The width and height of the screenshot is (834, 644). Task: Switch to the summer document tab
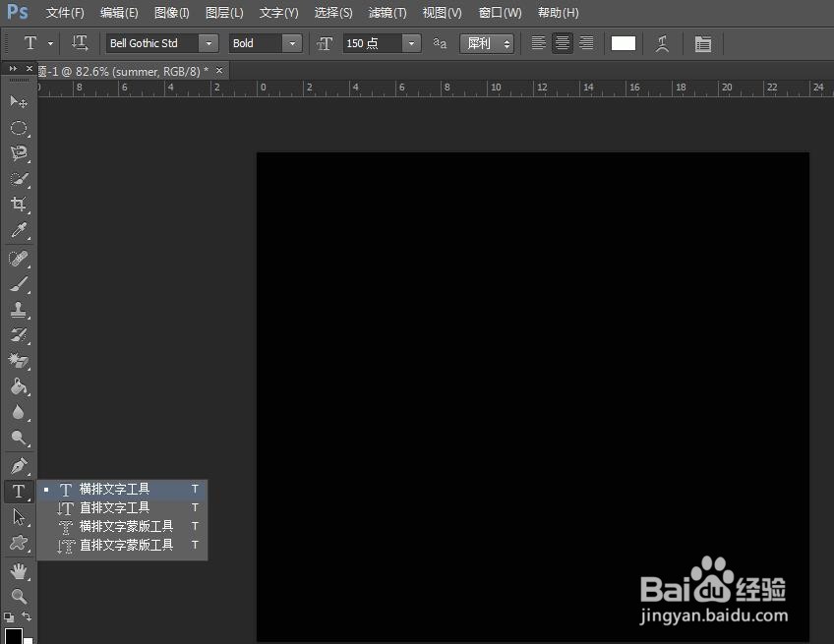pos(123,71)
